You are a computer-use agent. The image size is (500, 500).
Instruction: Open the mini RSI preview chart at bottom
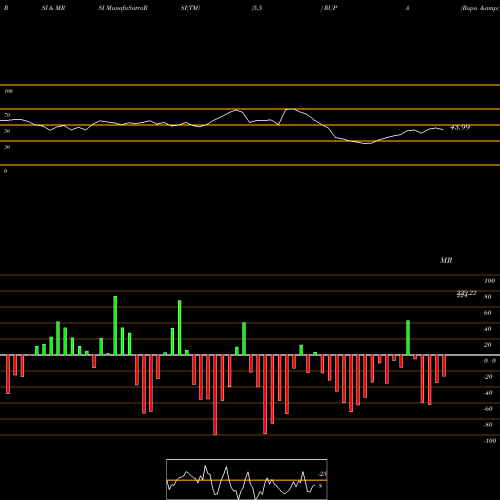247,479
